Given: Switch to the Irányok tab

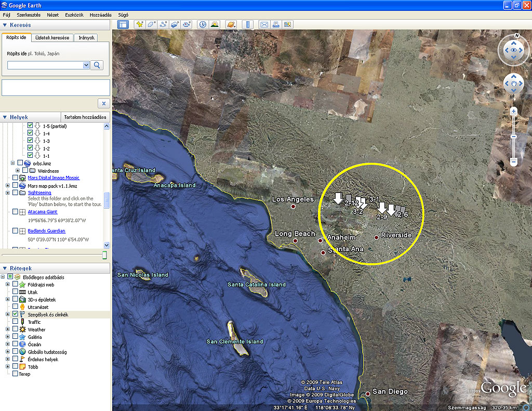Looking at the screenshot, I should [x=87, y=37].
